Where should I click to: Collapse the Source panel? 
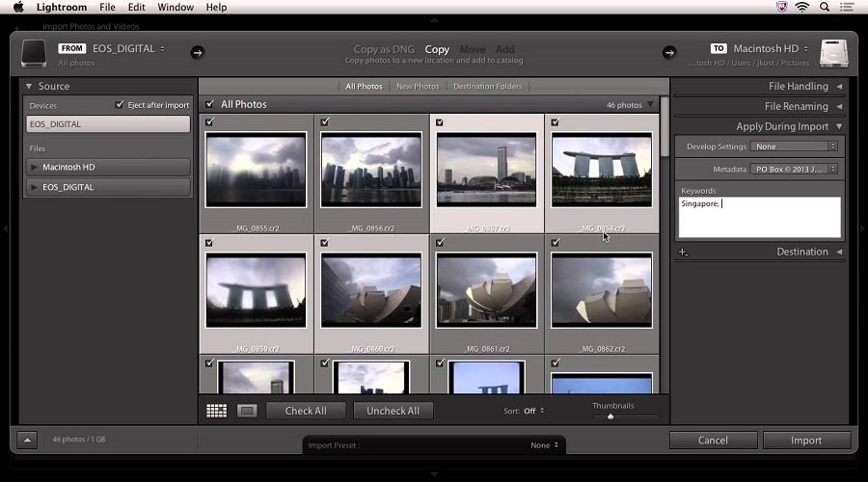point(29,87)
